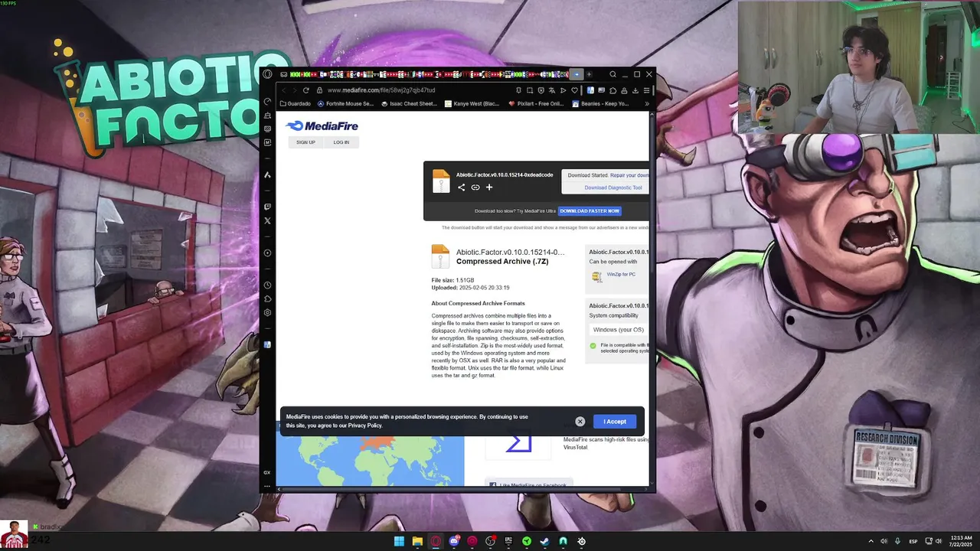
Task: Click the active MediaFire browser tab
Action: (x=577, y=74)
